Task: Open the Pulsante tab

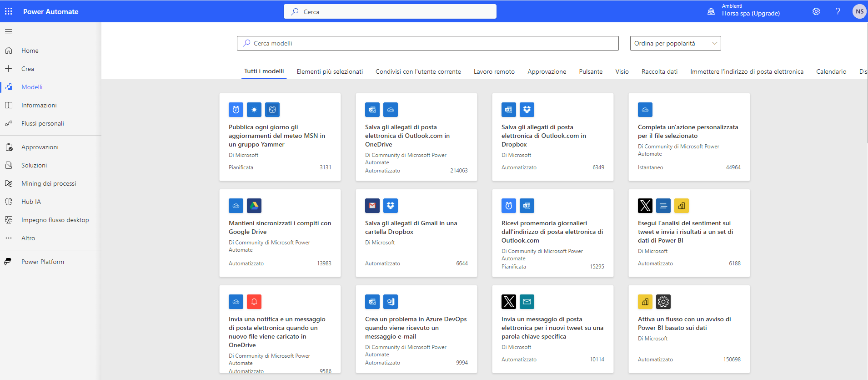Action: coord(591,71)
